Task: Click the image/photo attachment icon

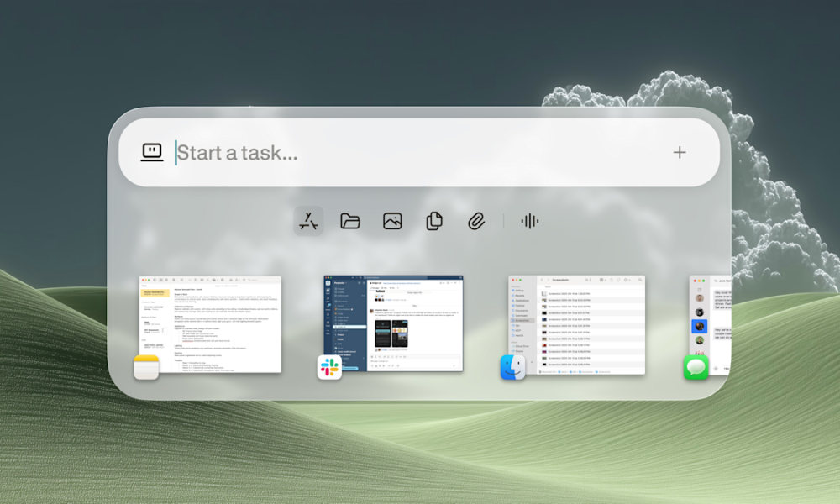Action: pyautogui.click(x=391, y=221)
